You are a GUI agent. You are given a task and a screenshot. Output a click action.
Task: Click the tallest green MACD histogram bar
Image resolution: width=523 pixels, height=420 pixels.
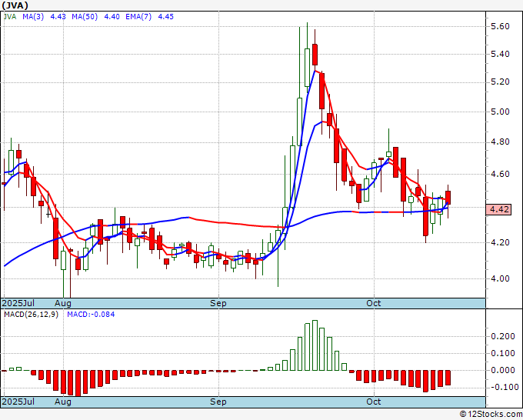[315, 345]
